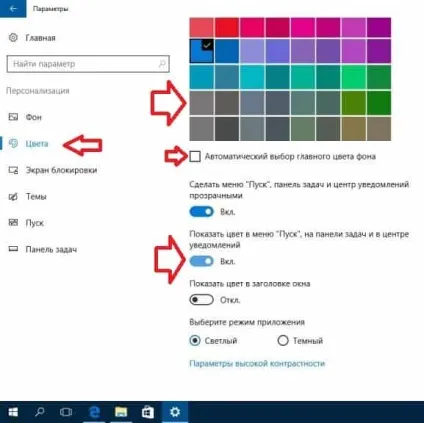Pick the lavender swatch beside the blue ones
Image resolution: width=424 pixels, height=423 pixels.
[x=252, y=51]
